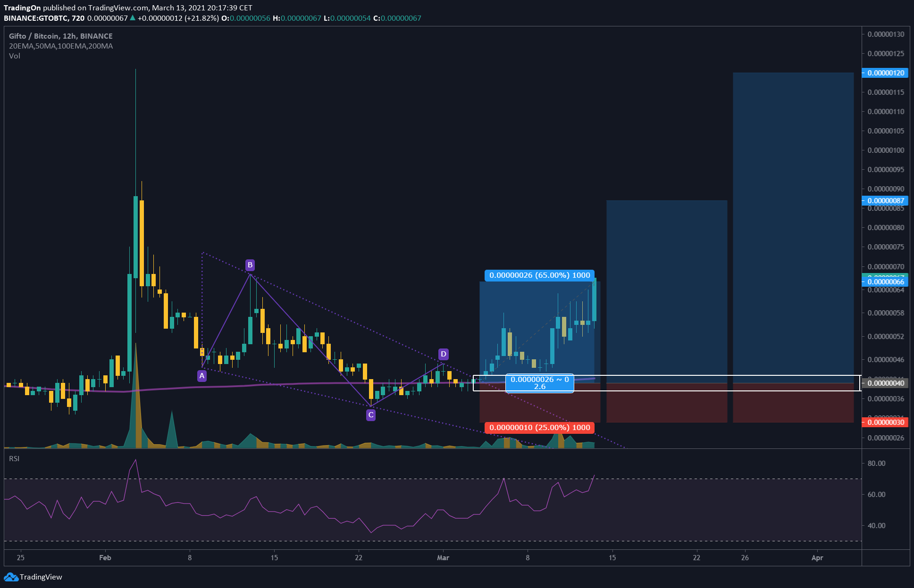Click the blue 0.00000066 price label
The image size is (914, 588).
click(885, 282)
